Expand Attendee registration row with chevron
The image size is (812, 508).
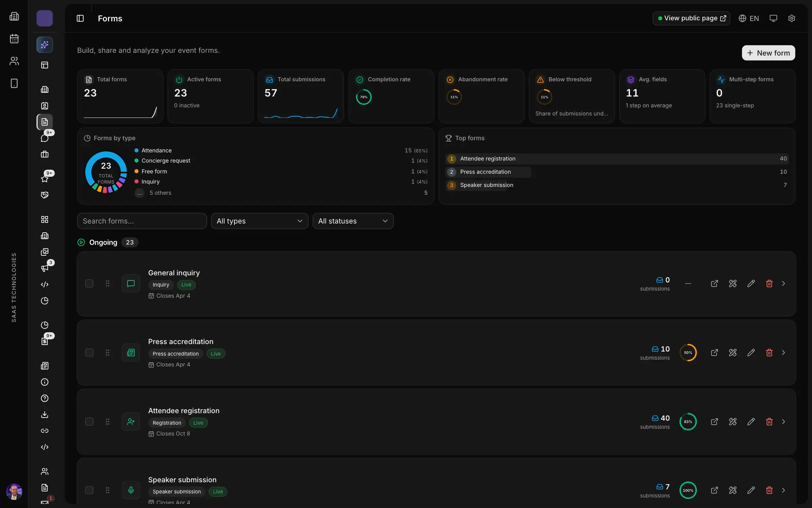pos(783,422)
